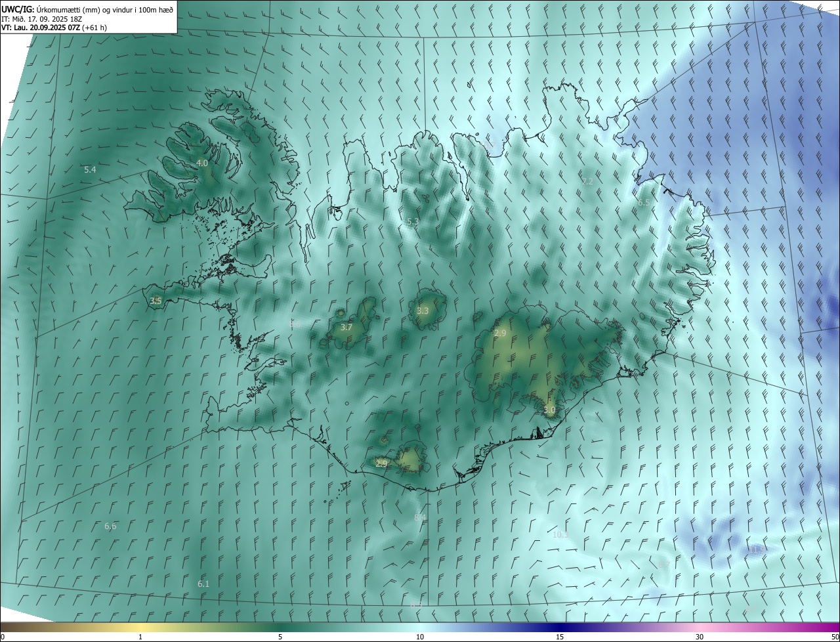
Task: Click the 5.3 value in north Iceland
Action: 413,222
